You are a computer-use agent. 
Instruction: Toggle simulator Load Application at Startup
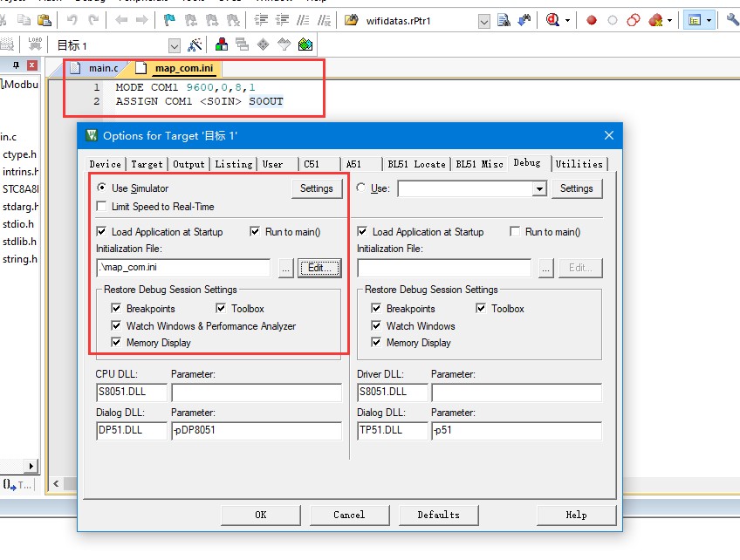point(101,231)
